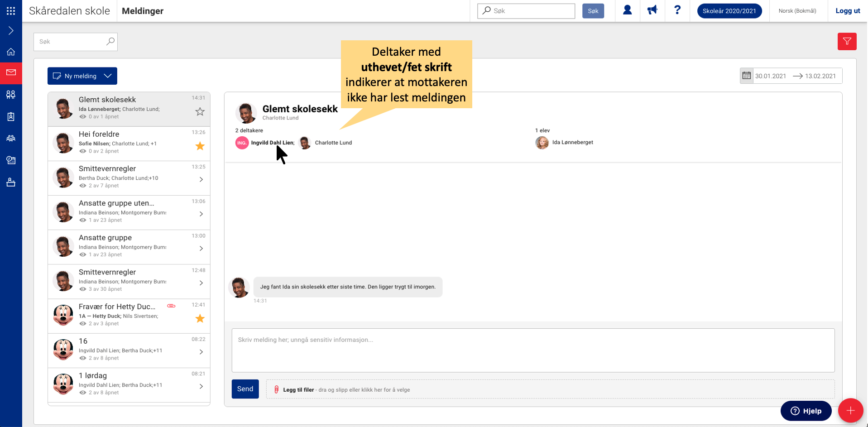Click the question mark help icon

pos(677,10)
